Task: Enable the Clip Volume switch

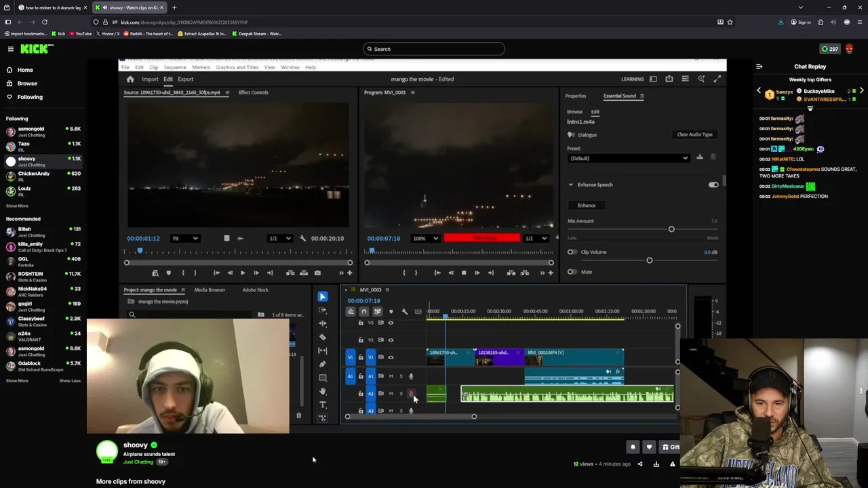Action: (572, 252)
